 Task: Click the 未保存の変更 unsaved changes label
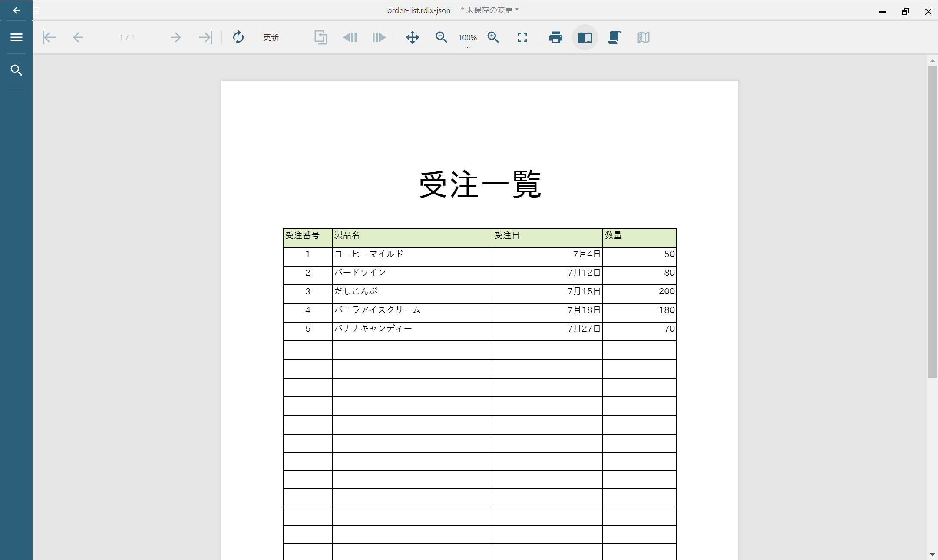(x=489, y=10)
